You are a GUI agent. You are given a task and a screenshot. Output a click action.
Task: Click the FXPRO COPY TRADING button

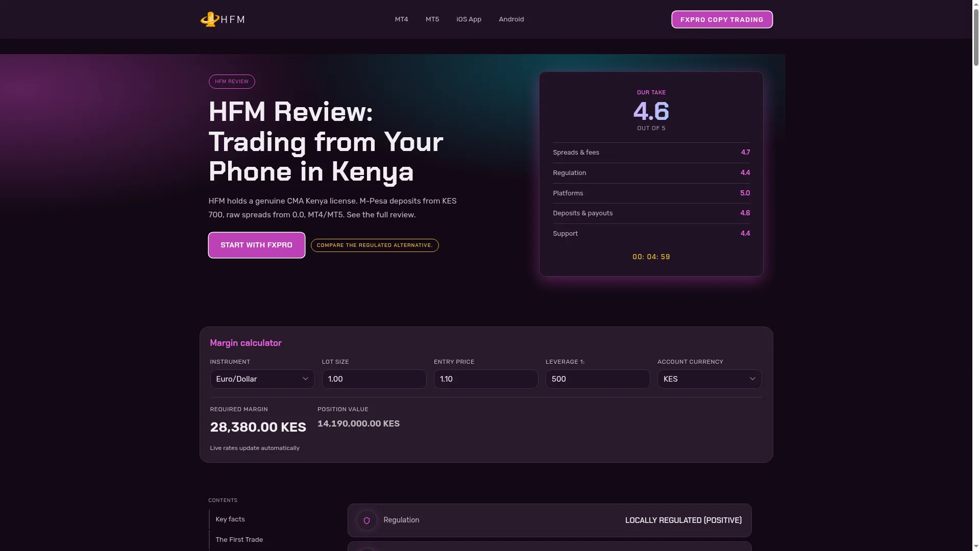click(x=722, y=19)
